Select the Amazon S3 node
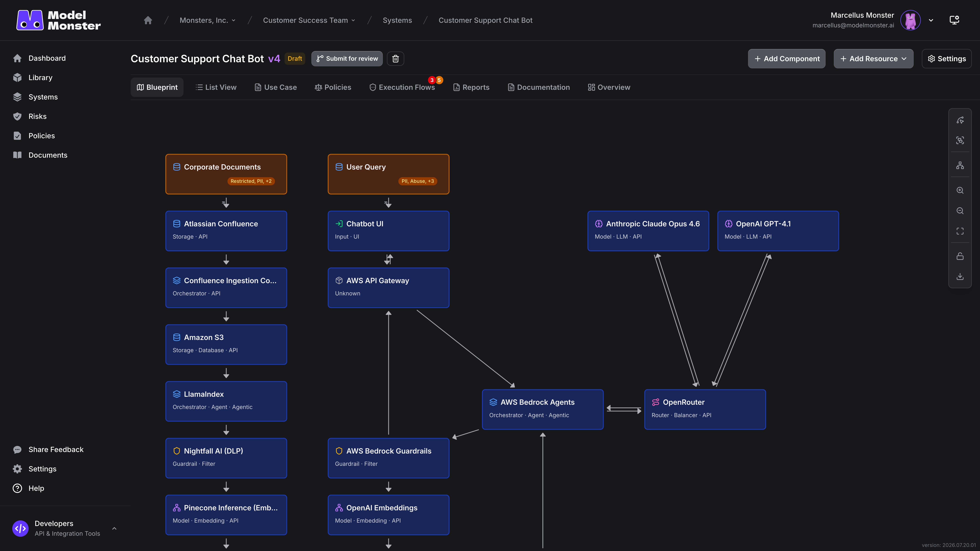This screenshot has width=980, height=551. tap(226, 345)
